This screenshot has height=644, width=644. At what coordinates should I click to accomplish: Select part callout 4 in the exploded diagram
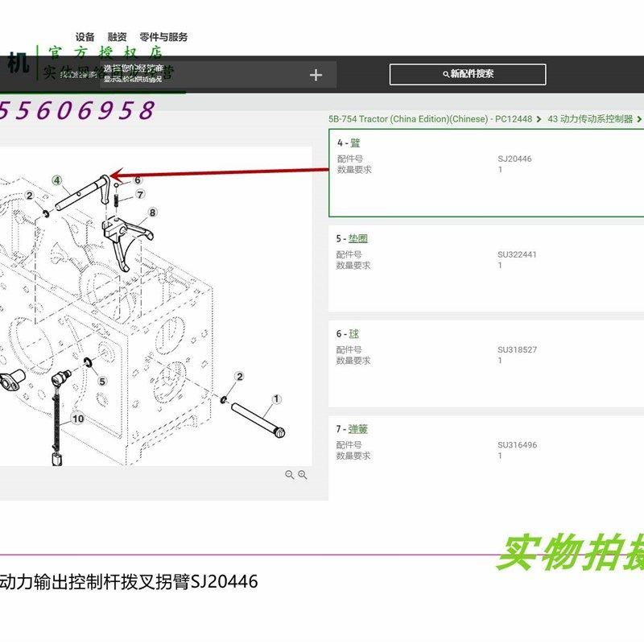[56, 180]
